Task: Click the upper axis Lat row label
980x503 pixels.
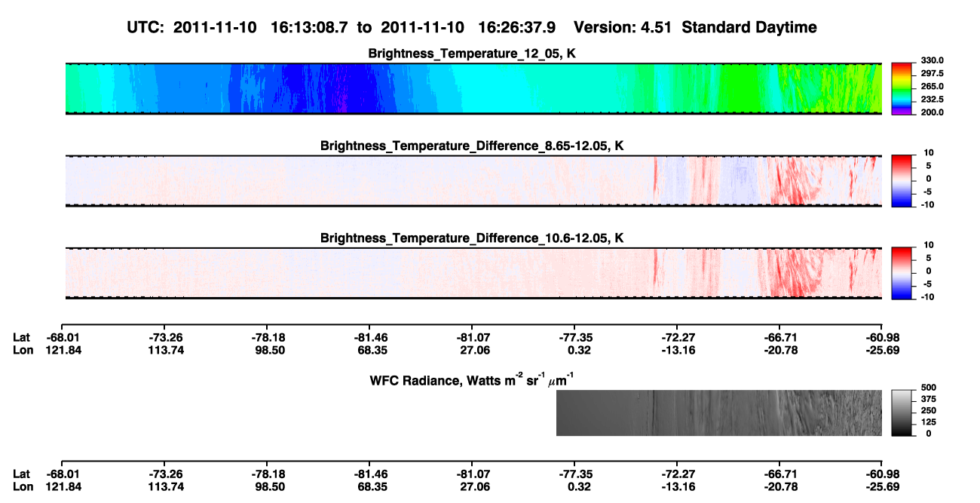Action: point(22,337)
